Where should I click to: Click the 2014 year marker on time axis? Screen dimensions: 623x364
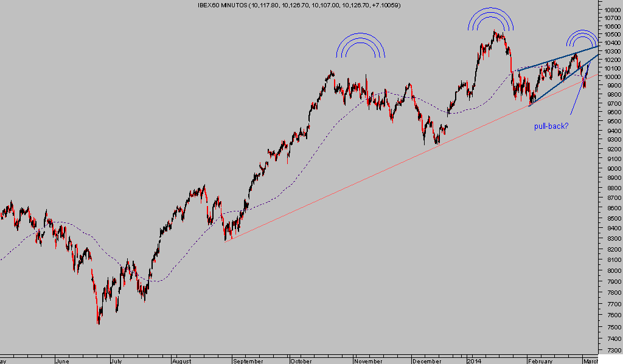474,360
